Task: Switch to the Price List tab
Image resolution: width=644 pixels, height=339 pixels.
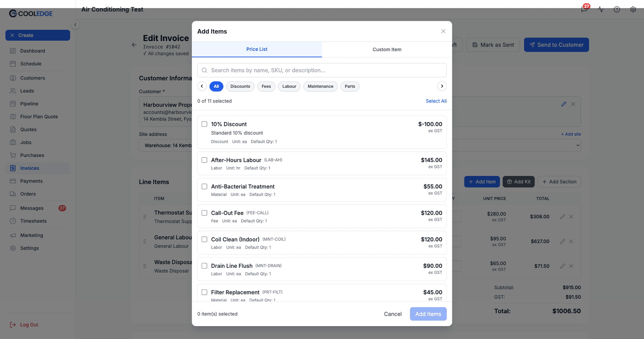Action: [257, 49]
